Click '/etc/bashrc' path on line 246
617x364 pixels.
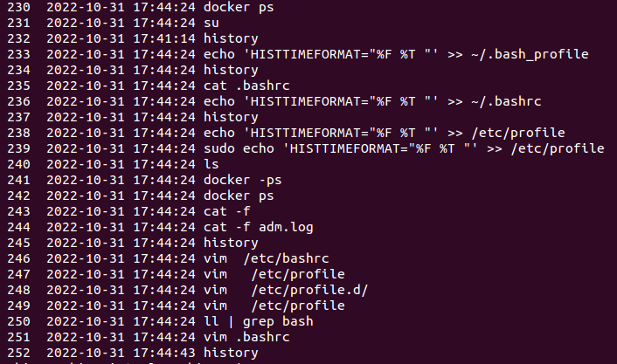click(x=286, y=258)
